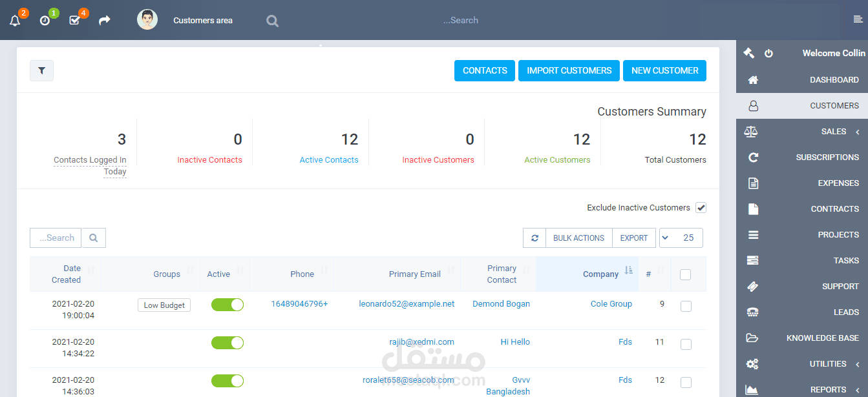Screen dimensions: 868x397
Task: Click the table search input field
Action: click(56, 238)
